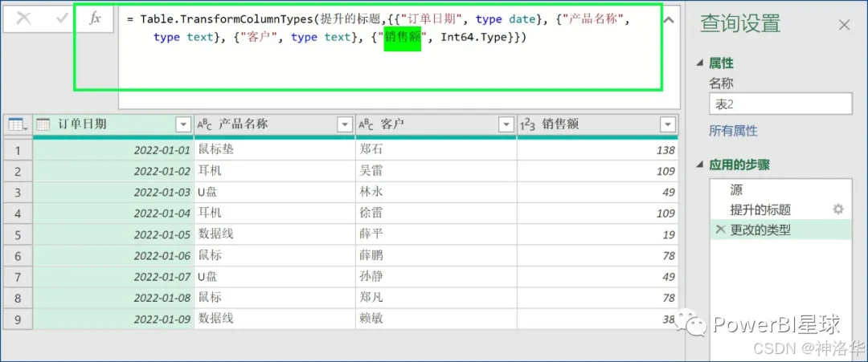868x362 pixels.
Task: Close the 查询设置 pane
Action: 844,24
